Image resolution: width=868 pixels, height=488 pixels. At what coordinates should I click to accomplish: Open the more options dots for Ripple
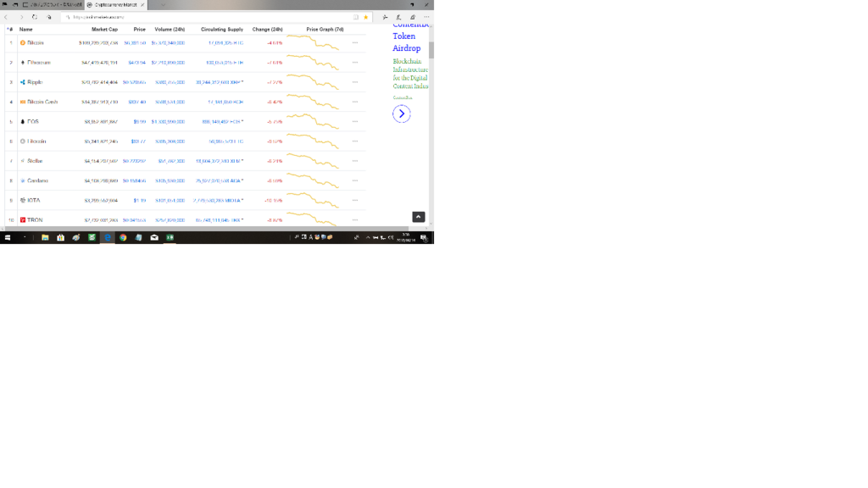[355, 82]
